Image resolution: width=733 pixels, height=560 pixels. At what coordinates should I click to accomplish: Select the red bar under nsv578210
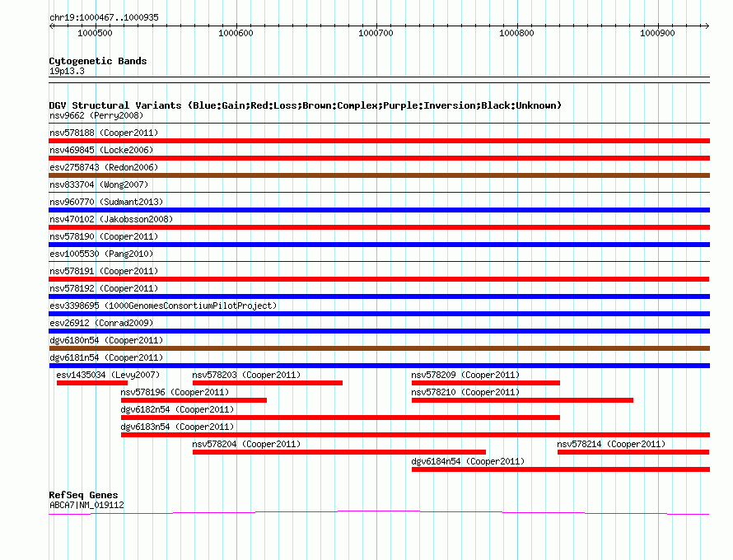522,400
